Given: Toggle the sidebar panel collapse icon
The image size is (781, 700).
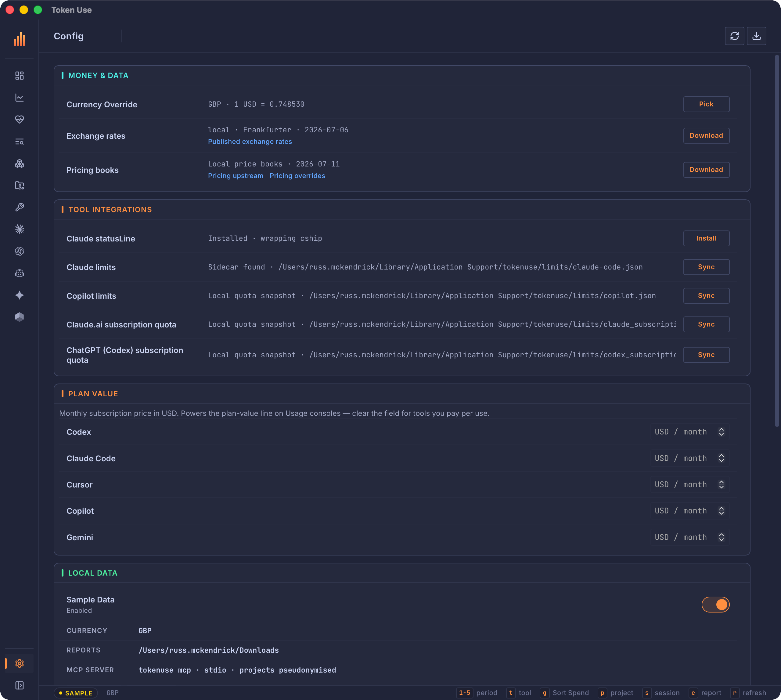Looking at the screenshot, I should 19,685.
